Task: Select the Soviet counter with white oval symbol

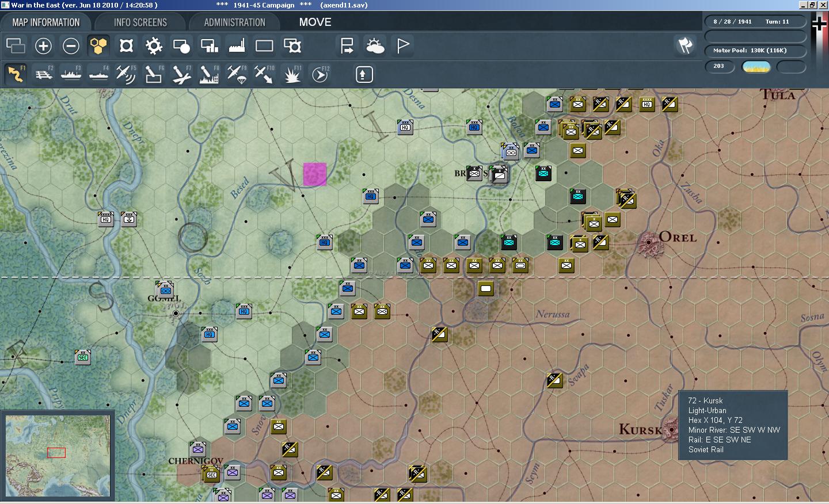Action: (x=520, y=265)
